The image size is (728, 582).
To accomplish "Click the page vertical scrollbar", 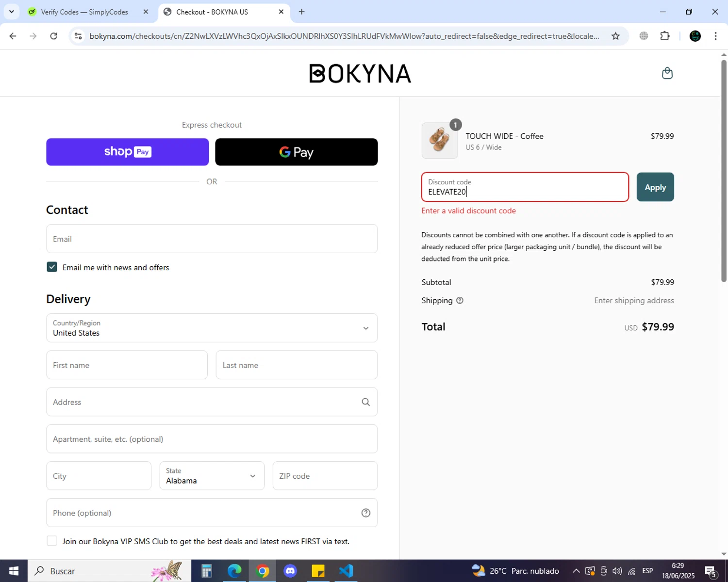I will (724, 170).
